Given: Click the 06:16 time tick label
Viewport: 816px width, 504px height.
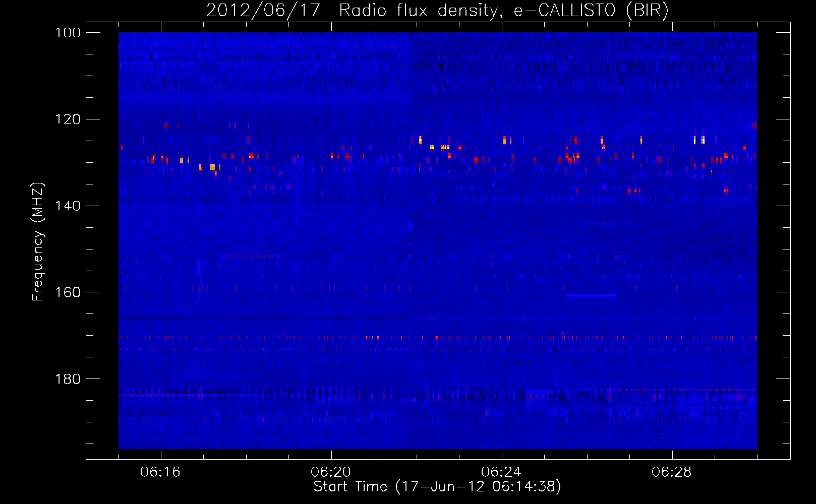Looking at the screenshot, I should click(x=160, y=472).
